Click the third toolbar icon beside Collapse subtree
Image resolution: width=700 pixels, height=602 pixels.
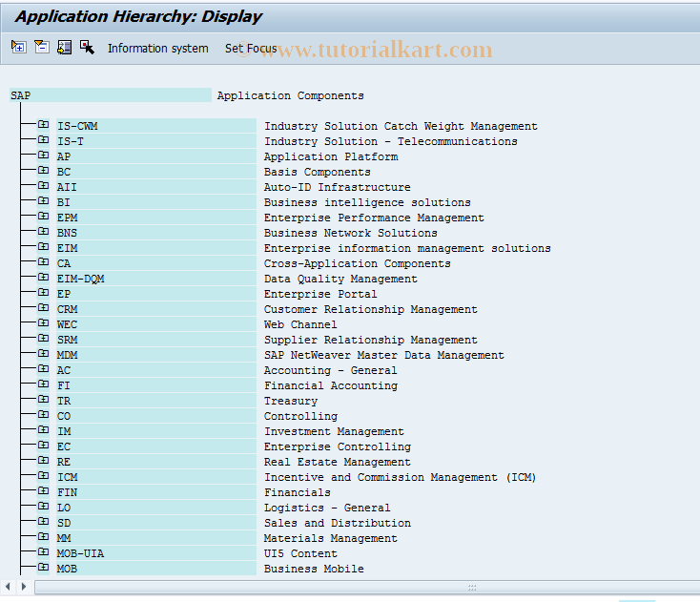[64, 47]
